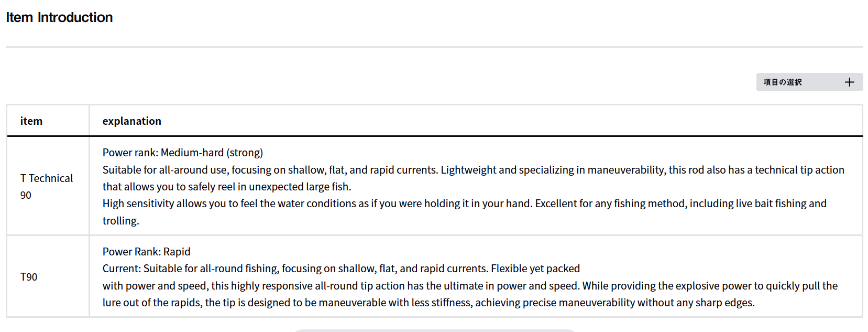Click the gray bar below the table
This screenshot has width=868, height=332.
click(x=434, y=330)
